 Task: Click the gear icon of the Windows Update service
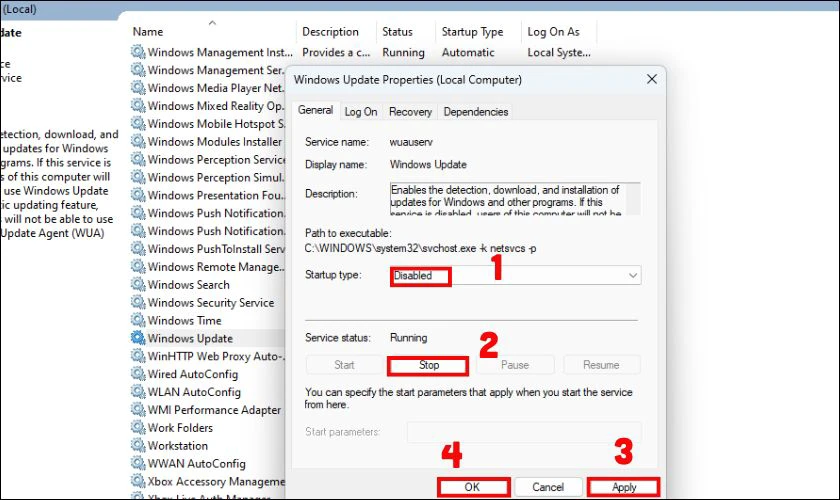coord(138,338)
